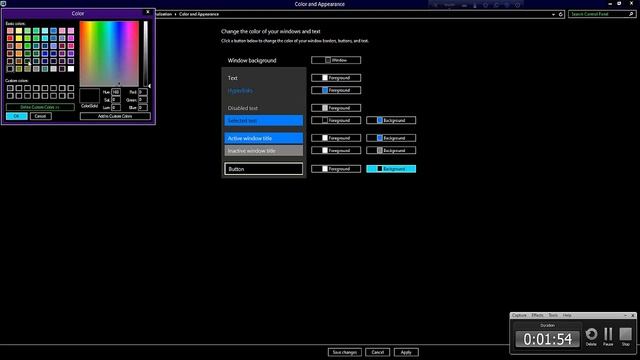Select the first custom color slot
640x360 pixels.
10,88
